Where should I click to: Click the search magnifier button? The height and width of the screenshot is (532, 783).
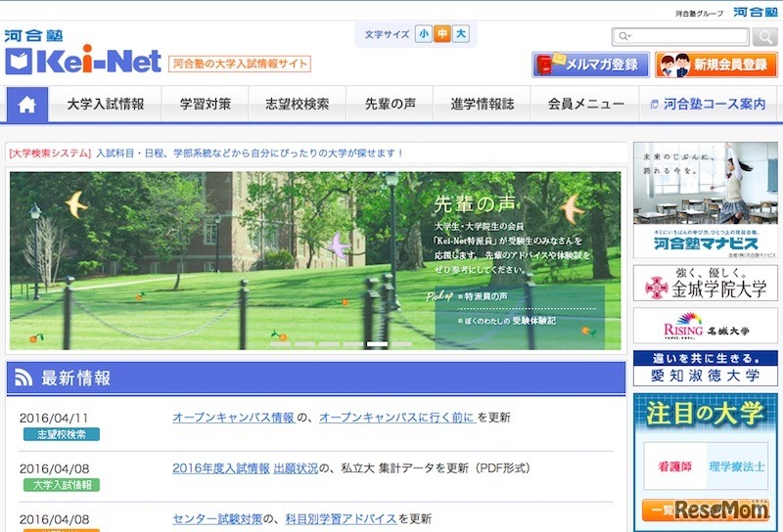(764, 36)
